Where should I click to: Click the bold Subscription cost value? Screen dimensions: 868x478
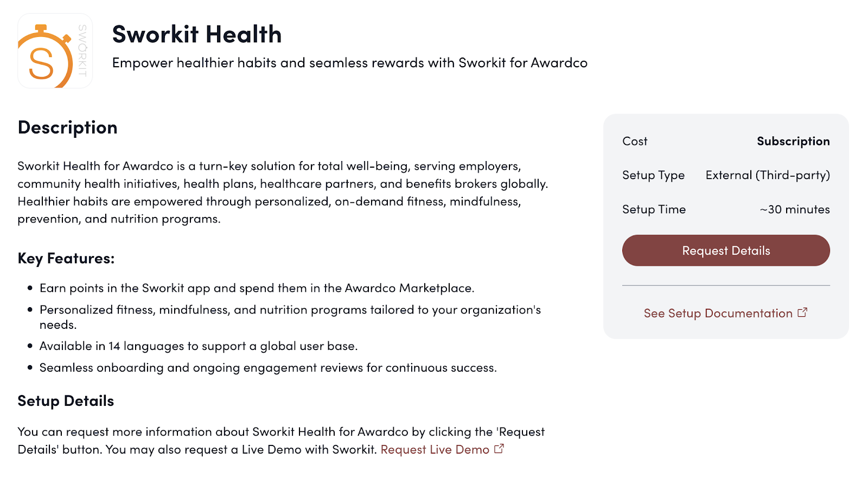click(x=793, y=141)
